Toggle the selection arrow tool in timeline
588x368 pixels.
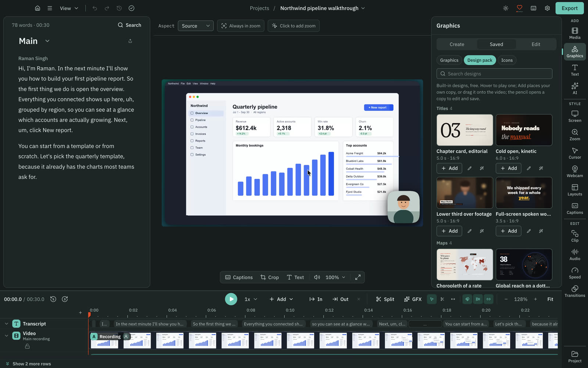tap(432, 299)
